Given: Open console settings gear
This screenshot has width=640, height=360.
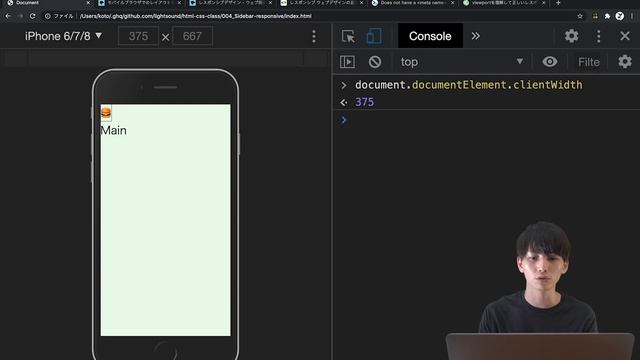Looking at the screenshot, I should (624, 62).
